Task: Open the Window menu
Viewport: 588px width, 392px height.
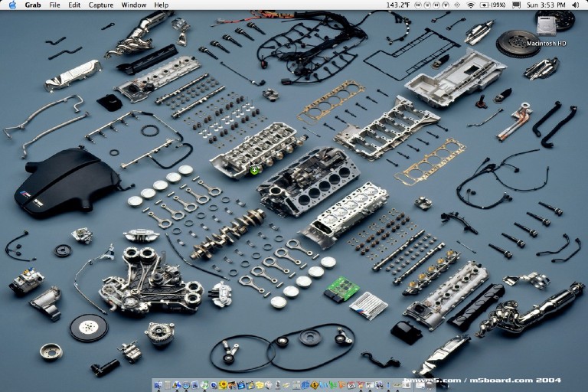Action: pyautogui.click(x=134, y=5)
